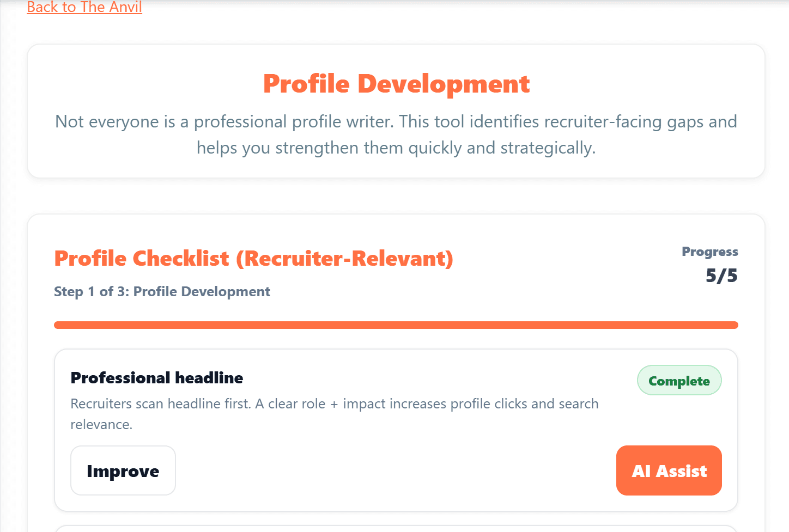Open the Profile Development title card
Screen dimensions: 789x532
point(396,83)
